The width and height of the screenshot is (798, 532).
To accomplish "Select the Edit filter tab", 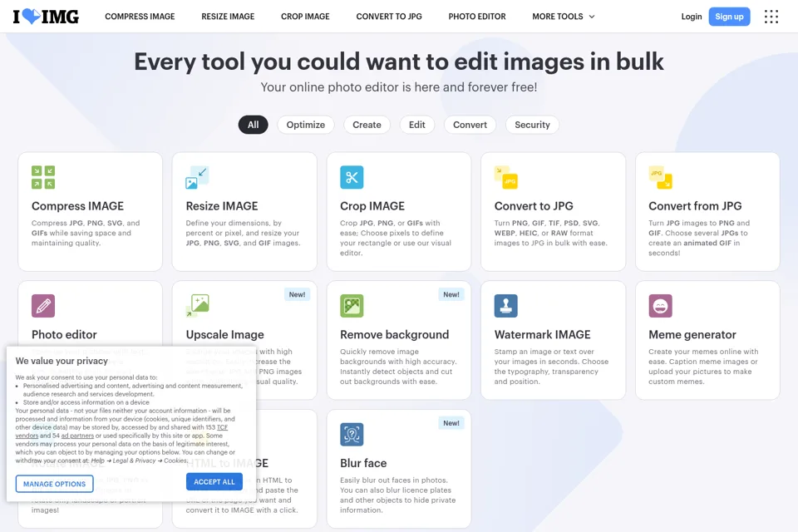I will pyautogui.click(x=416, y=125).
